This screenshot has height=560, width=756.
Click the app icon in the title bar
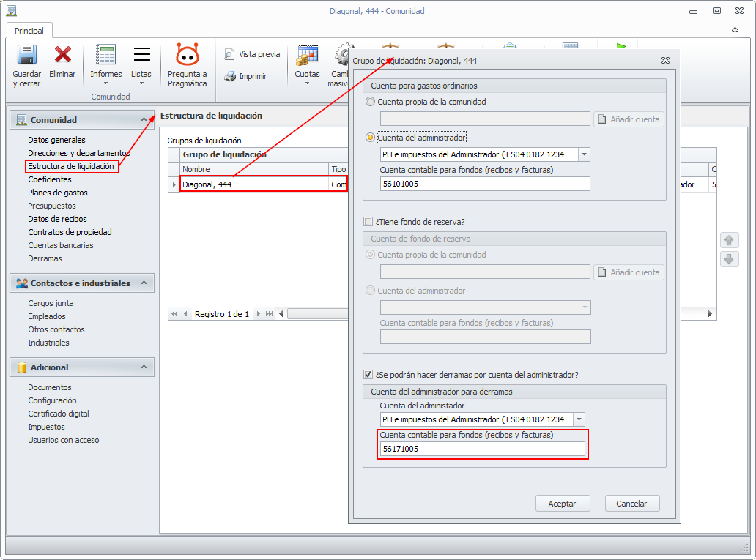click(12, 10)
